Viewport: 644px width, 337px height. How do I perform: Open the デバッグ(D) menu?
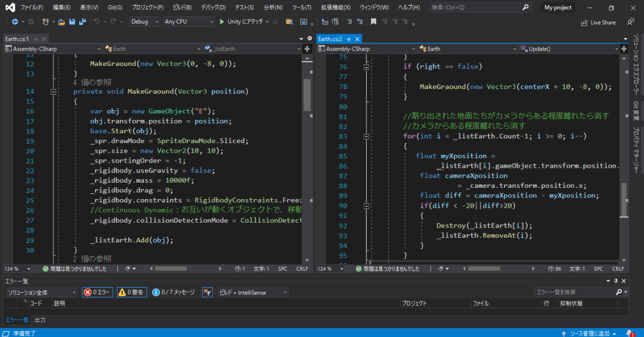(x=213, y=8)
